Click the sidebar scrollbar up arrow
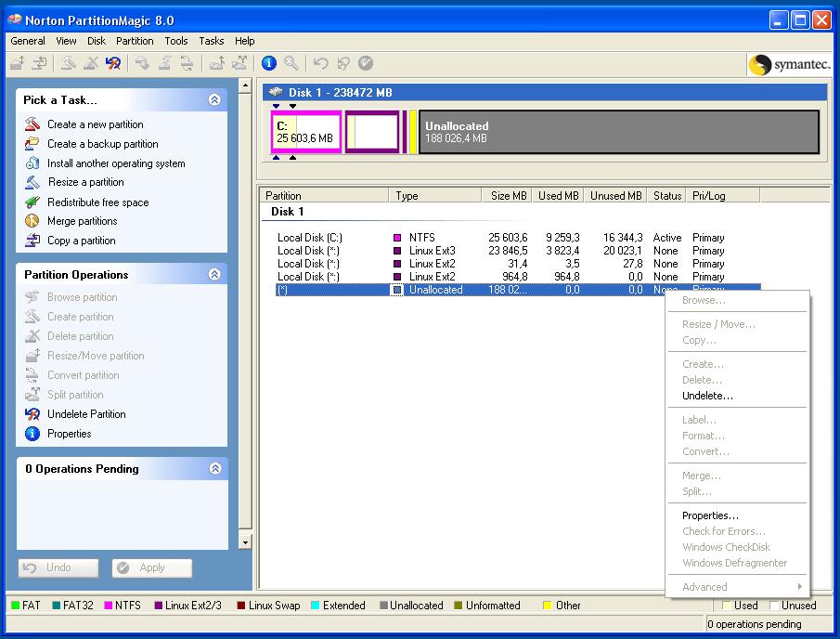Viewport: 840px width, 639px height. tap(245, 85)
